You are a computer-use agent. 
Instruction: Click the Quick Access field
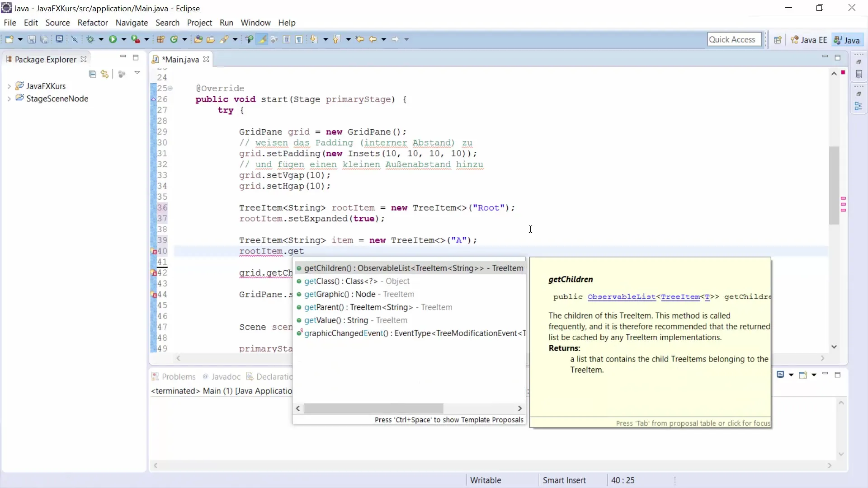coord(734,40)
